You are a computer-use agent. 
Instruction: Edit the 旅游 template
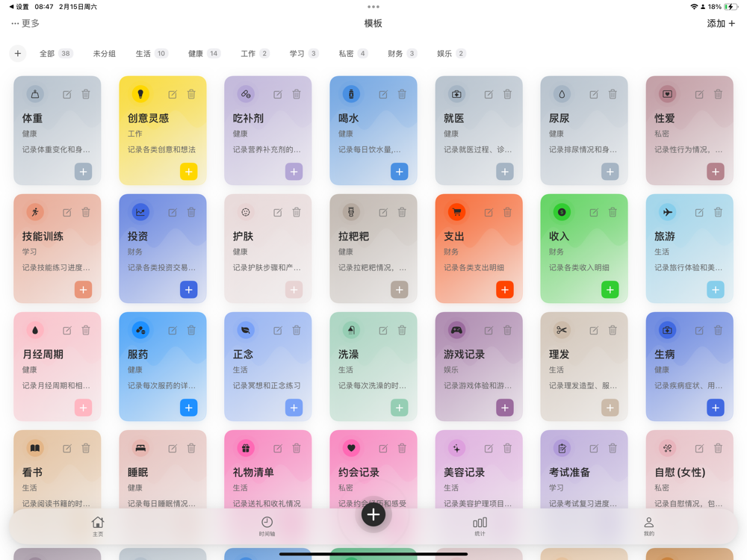point(699,212)
